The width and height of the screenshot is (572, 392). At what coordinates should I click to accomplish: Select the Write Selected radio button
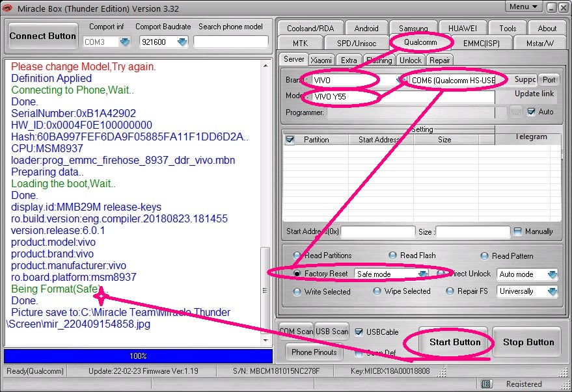pyautogui.click(x=297, y=292)
